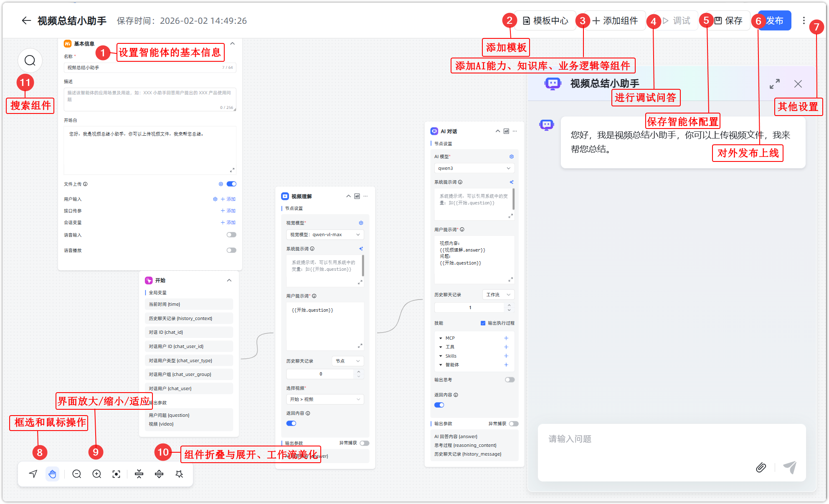Select the hand pan tool

53,474
